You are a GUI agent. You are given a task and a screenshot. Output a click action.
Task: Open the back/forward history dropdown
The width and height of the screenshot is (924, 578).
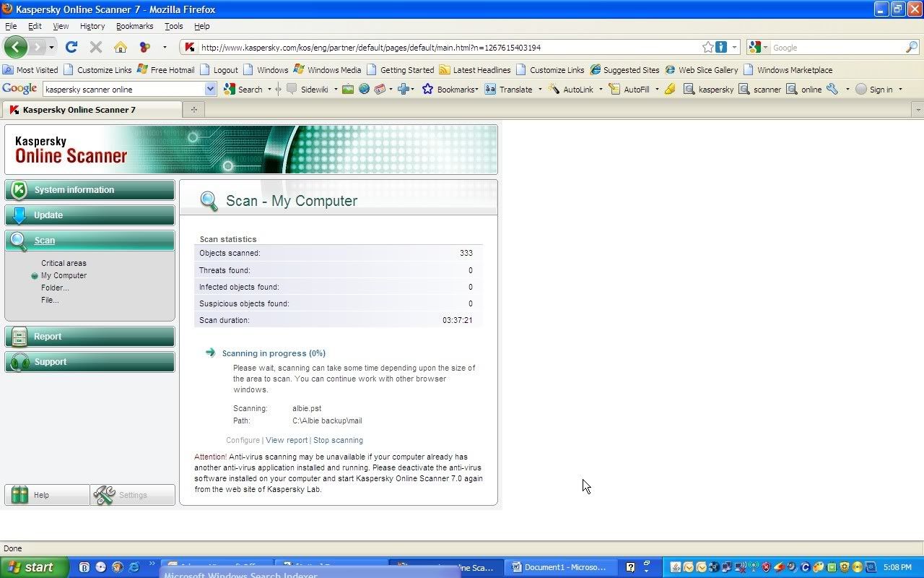[x=52, y=47]
